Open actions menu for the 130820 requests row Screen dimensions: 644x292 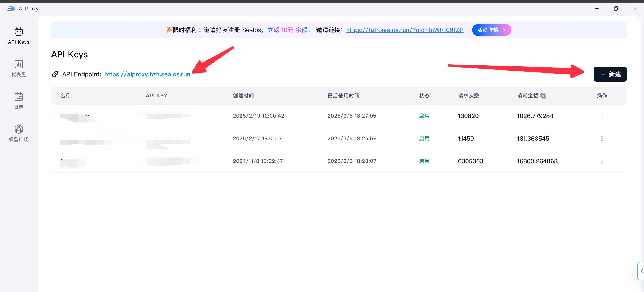click(602, 116)
